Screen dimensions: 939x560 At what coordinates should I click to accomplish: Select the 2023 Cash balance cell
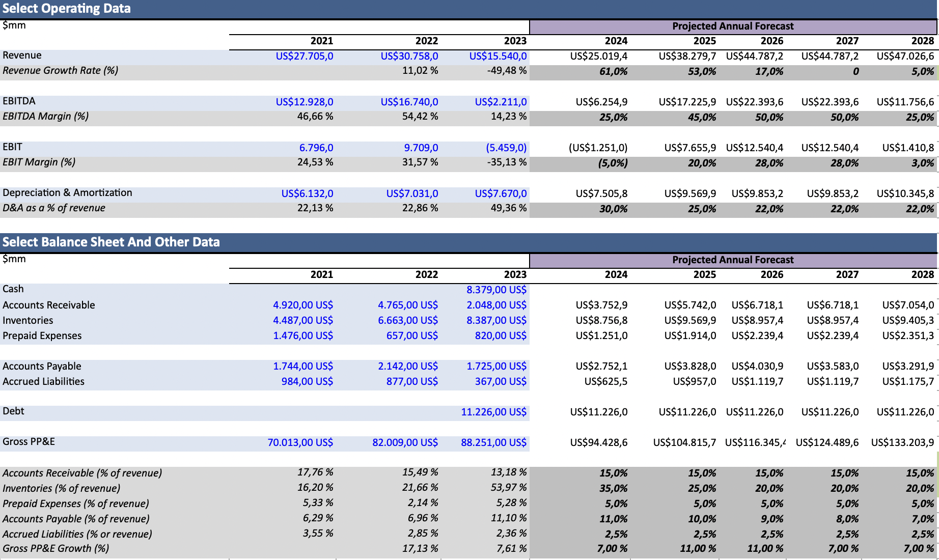click(x=496, y=290)
